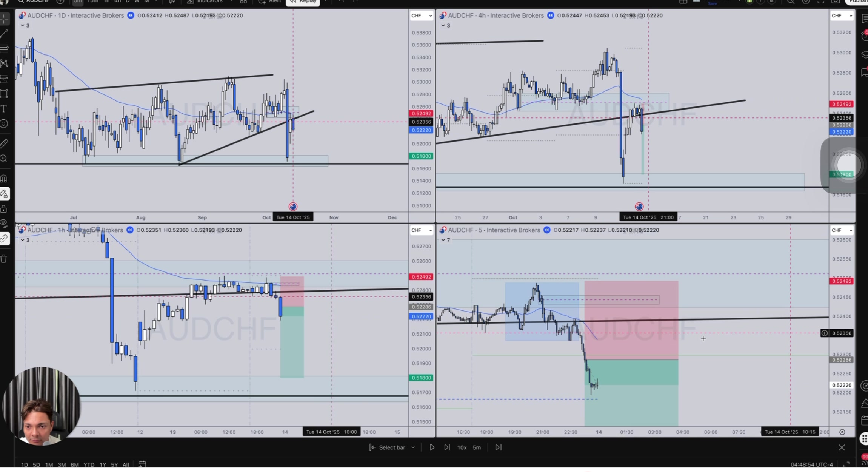Play the bar replay
Image resolution: width=868 pixels, height=472 pixels.
point(432,447)
